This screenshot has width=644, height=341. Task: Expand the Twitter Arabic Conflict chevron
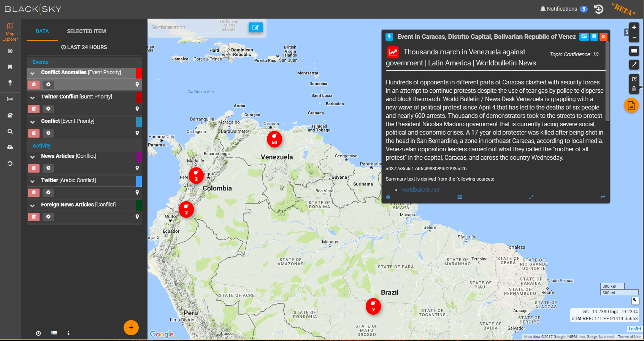point(33,181)
